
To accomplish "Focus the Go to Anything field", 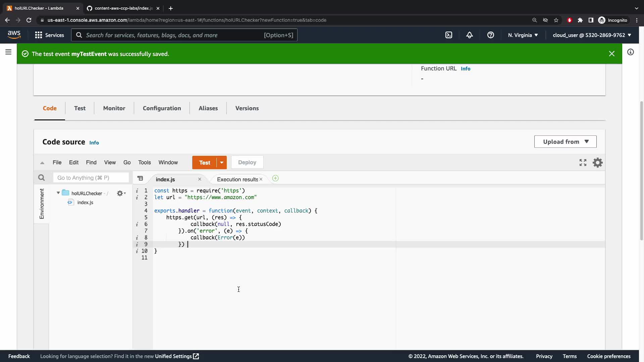I will (x=91, y=178).
